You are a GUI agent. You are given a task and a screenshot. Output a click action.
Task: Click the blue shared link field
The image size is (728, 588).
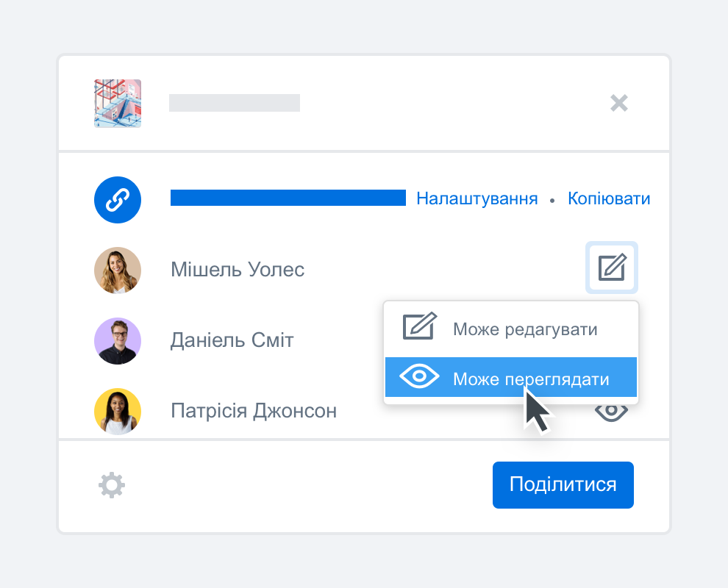(x=288, y=198)
